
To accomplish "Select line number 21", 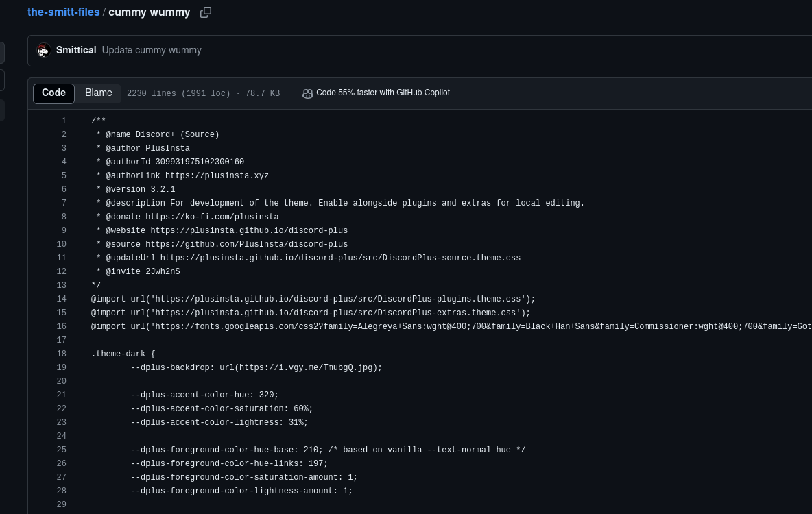I will point(62,395).
